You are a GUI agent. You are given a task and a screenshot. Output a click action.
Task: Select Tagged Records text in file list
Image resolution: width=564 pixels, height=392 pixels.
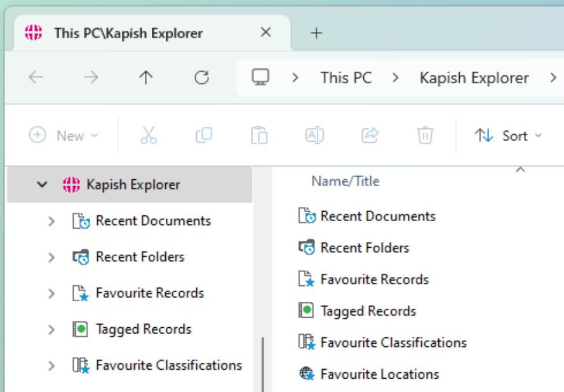pyautogui.click(x=368, y=311)
